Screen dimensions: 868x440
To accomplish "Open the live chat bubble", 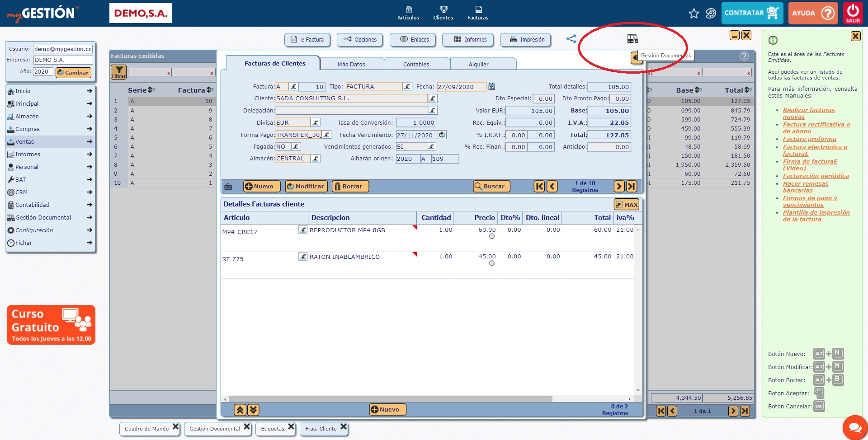I will [854, 427].
